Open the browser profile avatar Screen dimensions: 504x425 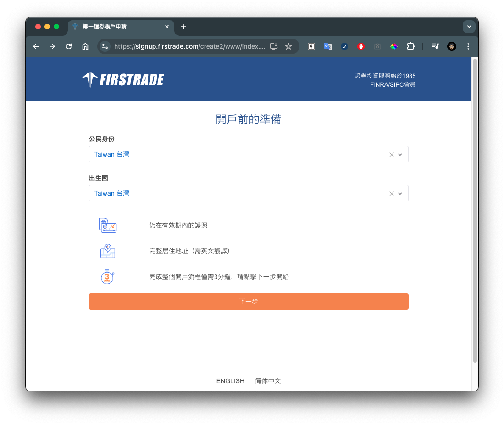452,46
